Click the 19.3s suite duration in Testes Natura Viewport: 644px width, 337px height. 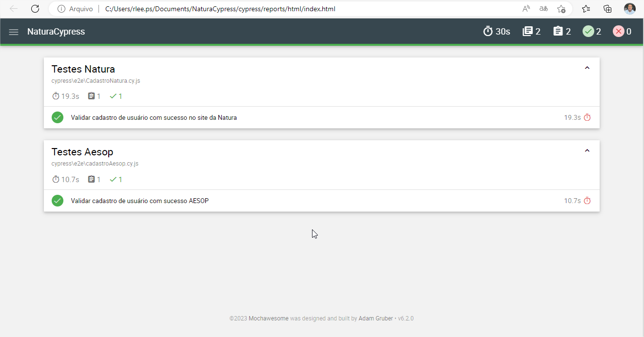66,96
